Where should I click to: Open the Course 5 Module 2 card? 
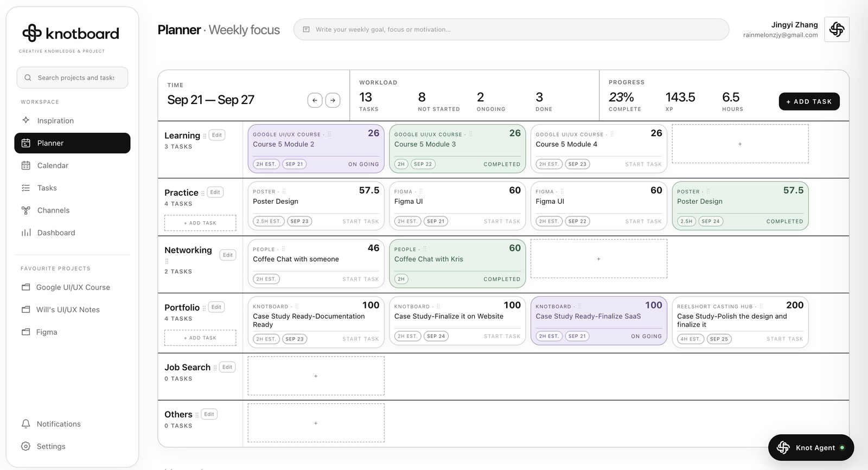(x=316, y=149)
